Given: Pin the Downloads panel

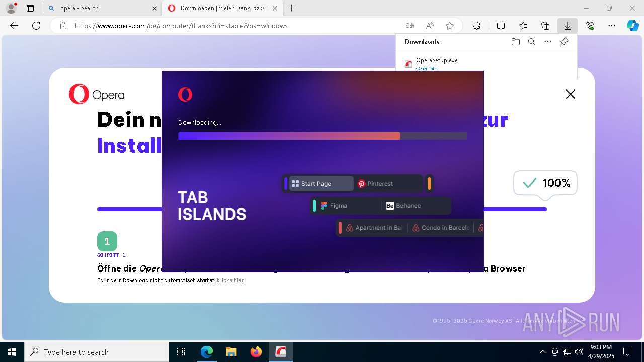Looking at the screenshot, I should coord(564,42).
